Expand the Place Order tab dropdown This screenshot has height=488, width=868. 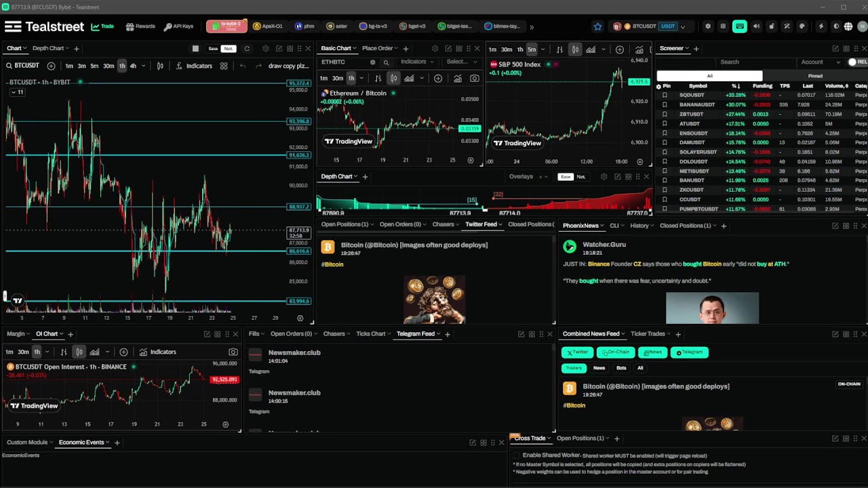point(397,49)
